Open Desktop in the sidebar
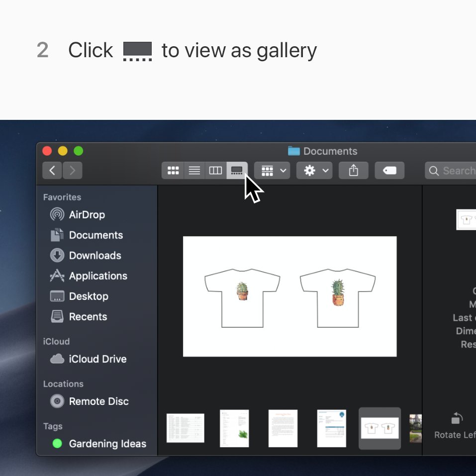476x476 pixels. [x=89, y=296]
